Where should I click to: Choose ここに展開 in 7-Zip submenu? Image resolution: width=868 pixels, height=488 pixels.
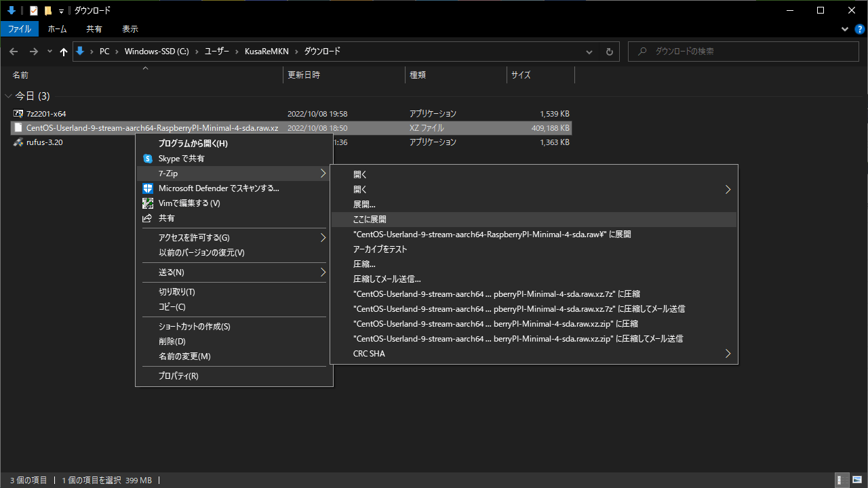point(534,220)
